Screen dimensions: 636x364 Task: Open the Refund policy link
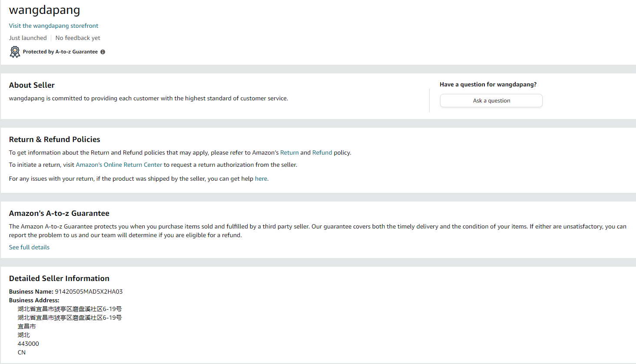[322, 152]
